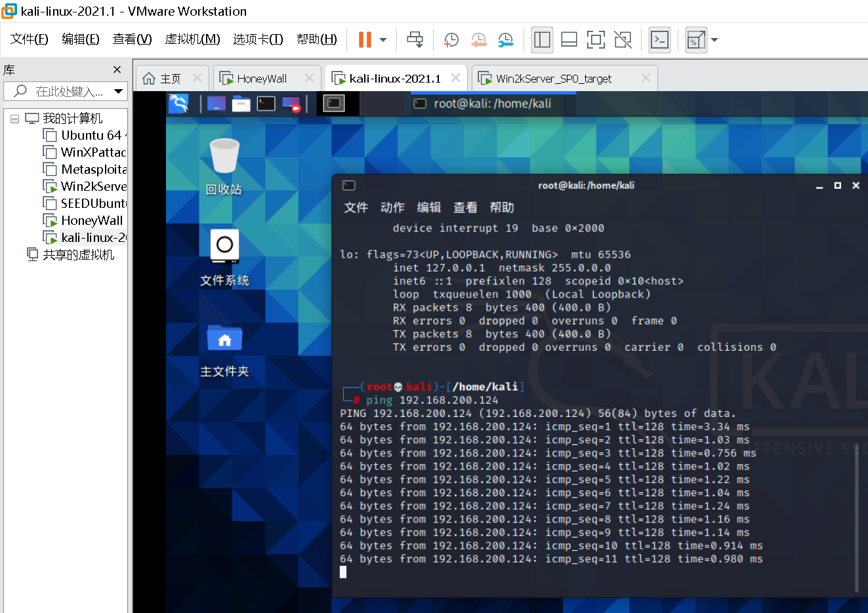
Task: Open the 选项卡(T) menu
Action: pyautogui.click(x=258, y=39)
